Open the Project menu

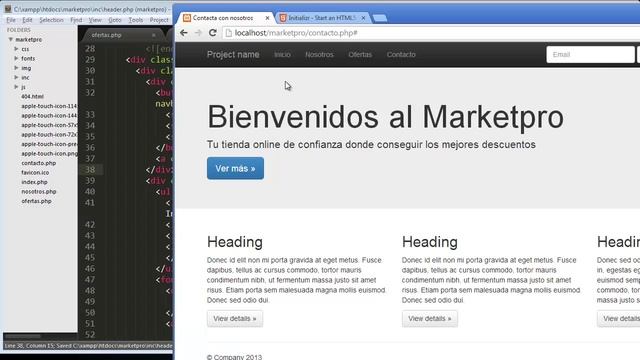point(159,20)
